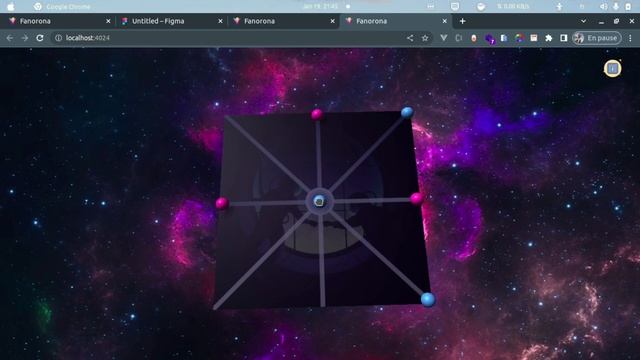Screen dimensions: 640x360
Task: Open the 'En pause' profile button
Action: click(596, 38)
